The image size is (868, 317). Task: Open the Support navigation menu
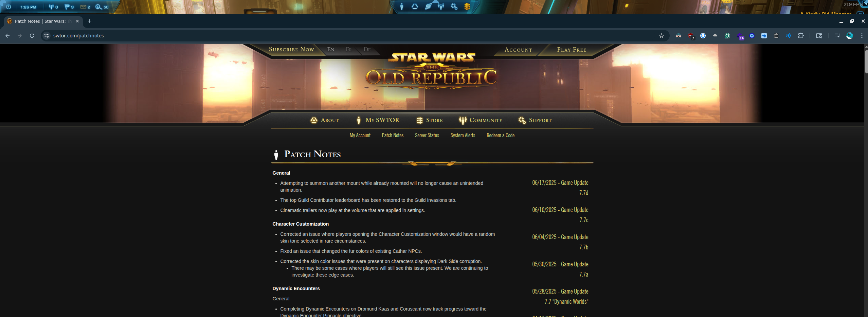(x=535, y=120)
